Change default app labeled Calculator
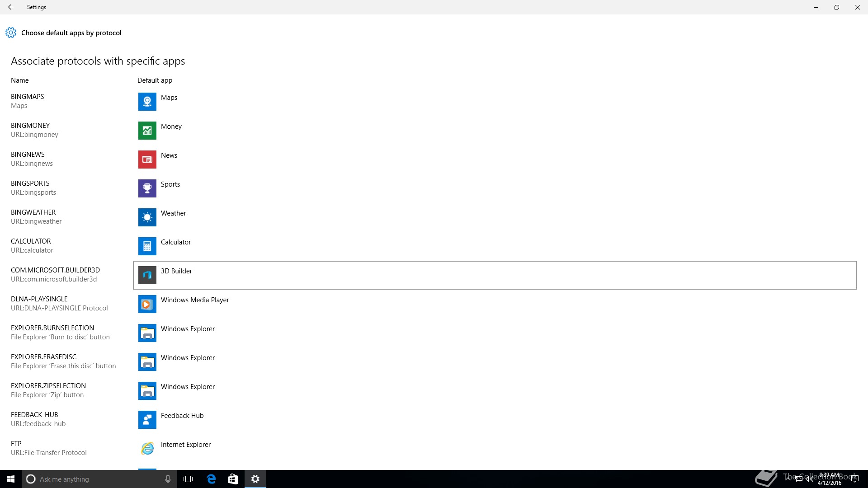This screenshot has height=488, width=868. [176, 242]
